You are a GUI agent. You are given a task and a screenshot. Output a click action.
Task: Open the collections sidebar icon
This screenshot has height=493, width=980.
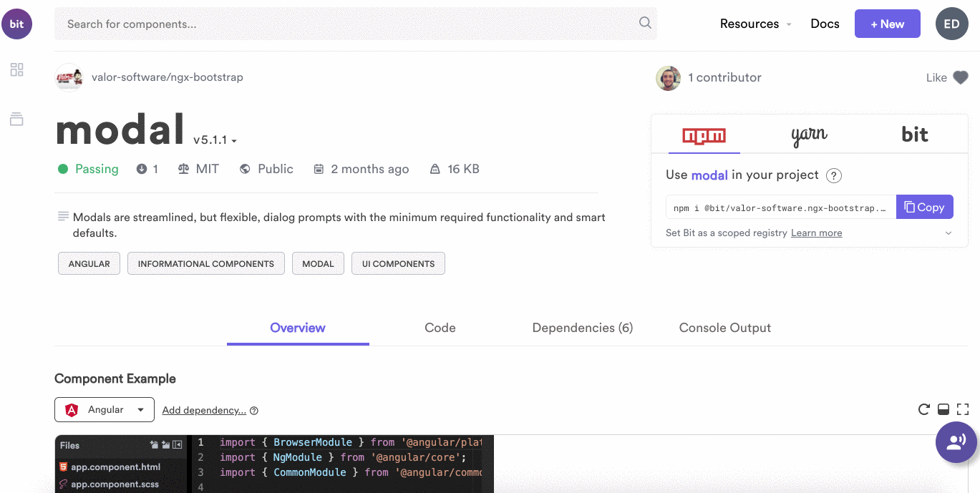click(16, 119)
